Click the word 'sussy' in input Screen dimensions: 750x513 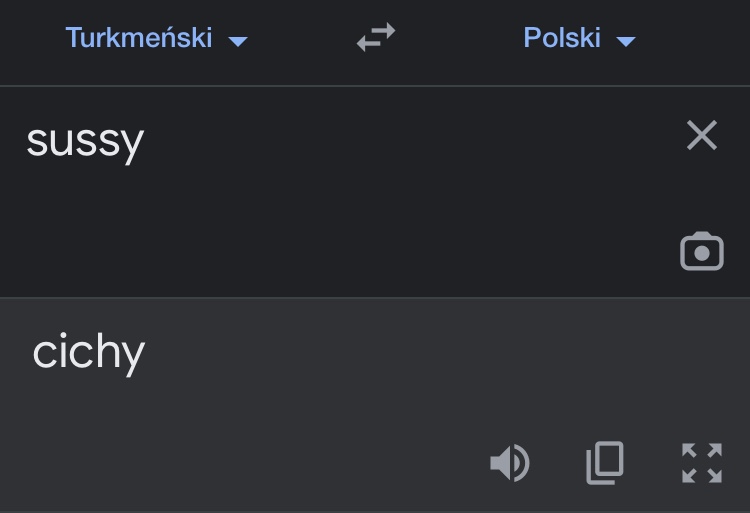tap(85, 140)
